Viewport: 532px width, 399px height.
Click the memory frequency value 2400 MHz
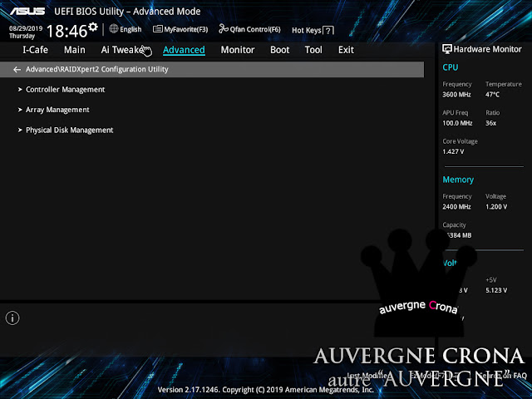pyautogui.click(x=456, y=207)
